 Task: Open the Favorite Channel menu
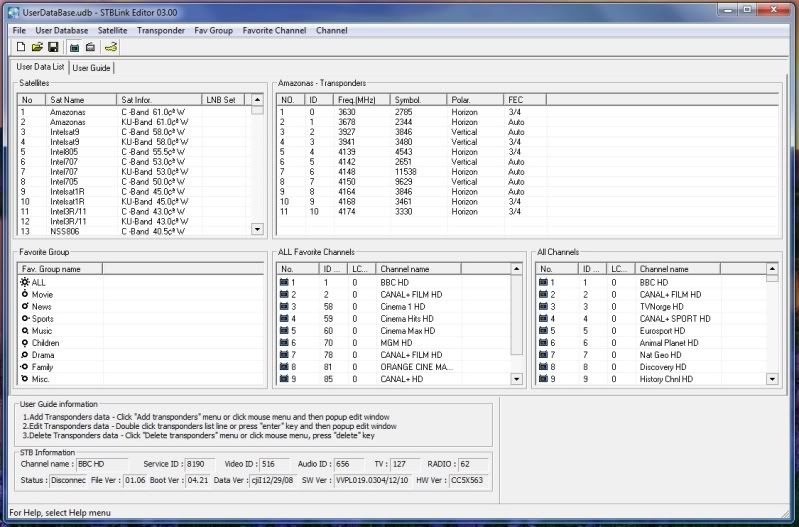pos(274,31)
